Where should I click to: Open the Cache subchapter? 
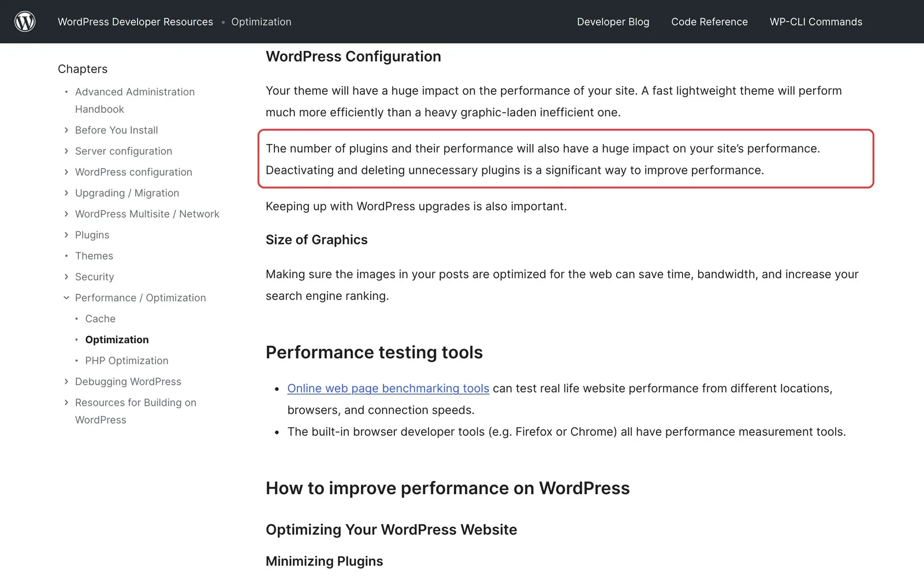click(100, 318)
